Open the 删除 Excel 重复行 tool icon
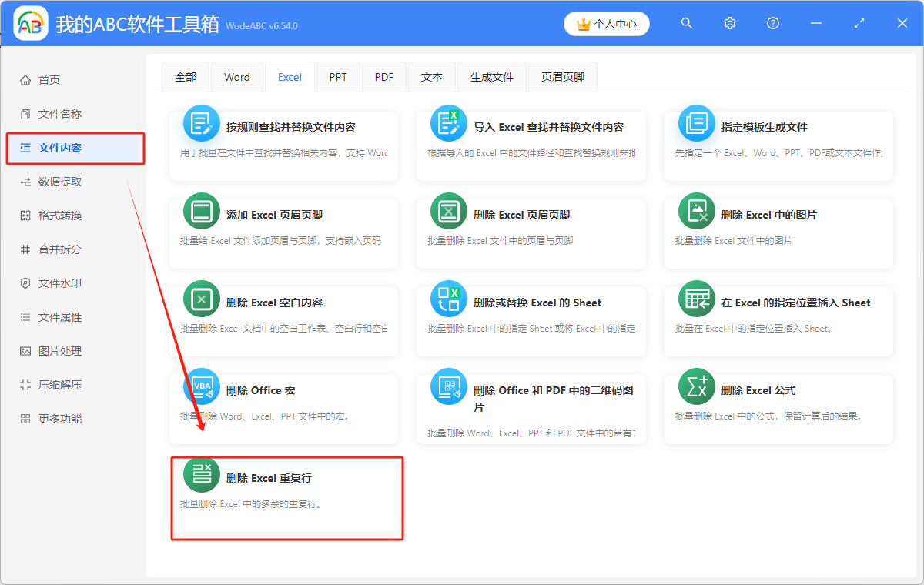The image size is (924, 585). pyautogui.click(x=201, y=475)
